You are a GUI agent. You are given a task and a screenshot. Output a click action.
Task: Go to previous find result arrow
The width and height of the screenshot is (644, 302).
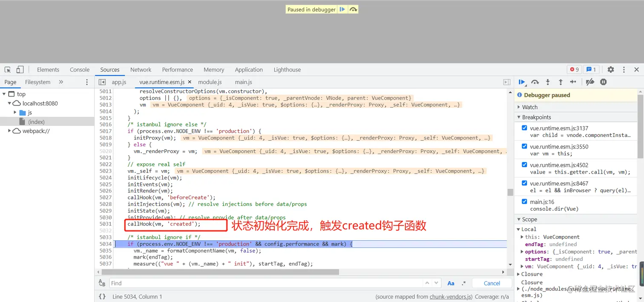[427, 283]
